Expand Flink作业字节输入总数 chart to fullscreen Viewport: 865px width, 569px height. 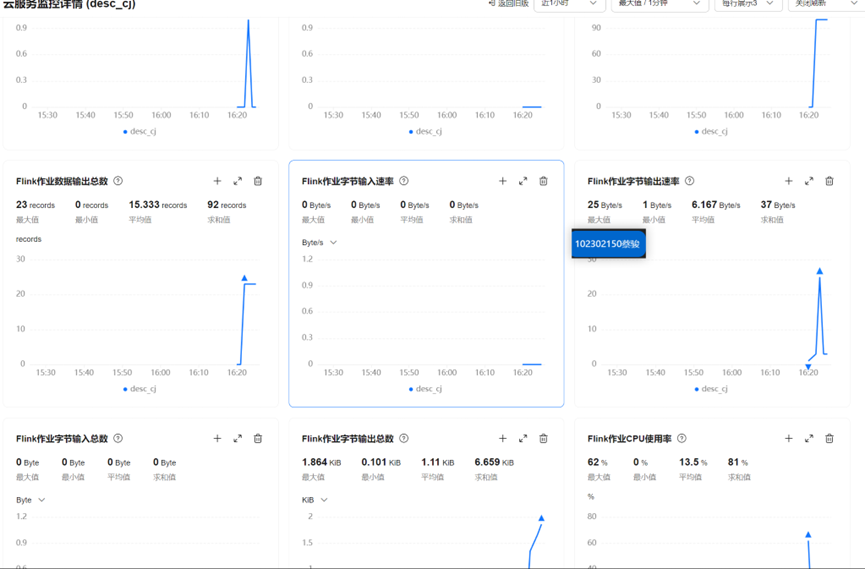(238, 438)
